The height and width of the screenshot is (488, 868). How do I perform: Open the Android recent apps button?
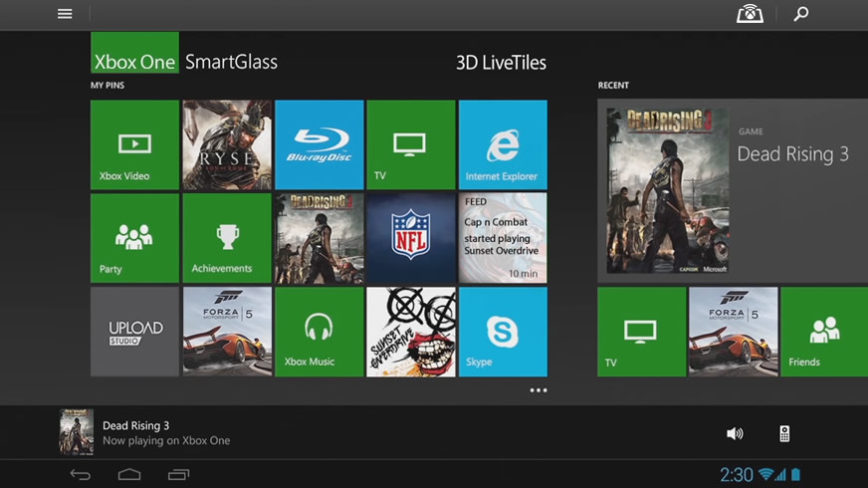pyautogui.click(x=178, y=475)
